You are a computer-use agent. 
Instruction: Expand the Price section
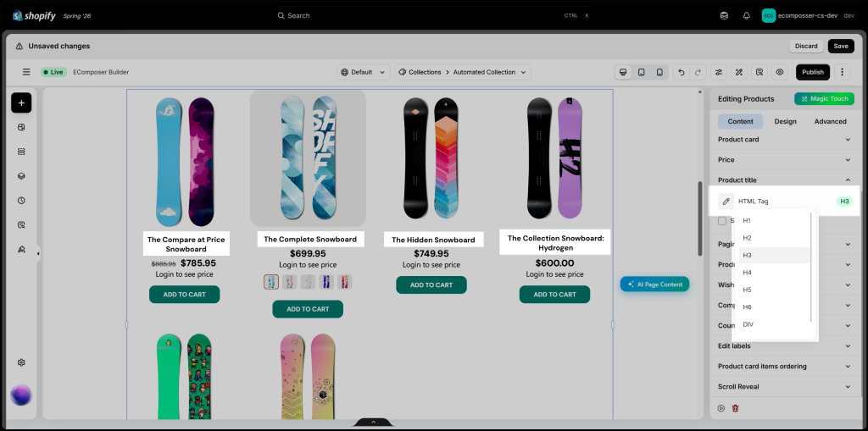pos(784,160)
